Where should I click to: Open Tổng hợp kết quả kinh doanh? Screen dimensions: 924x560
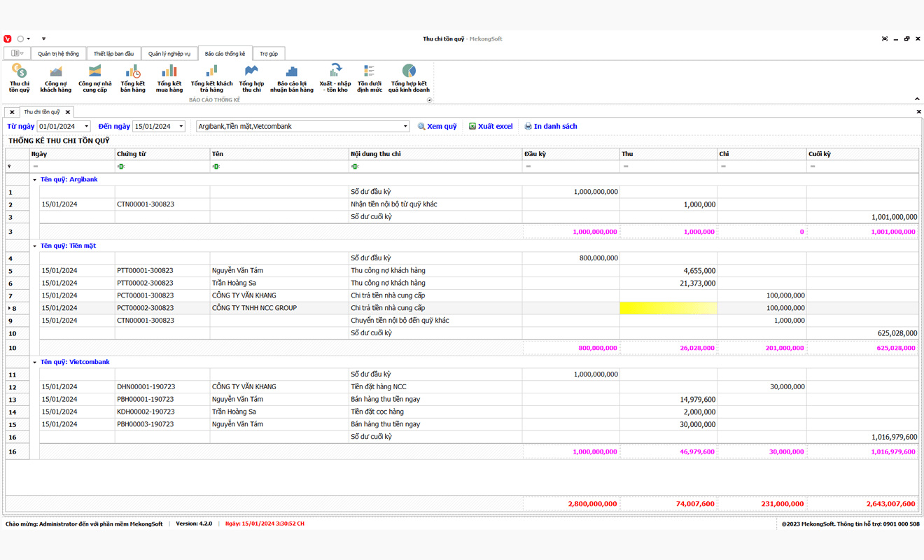click(409, 78)
